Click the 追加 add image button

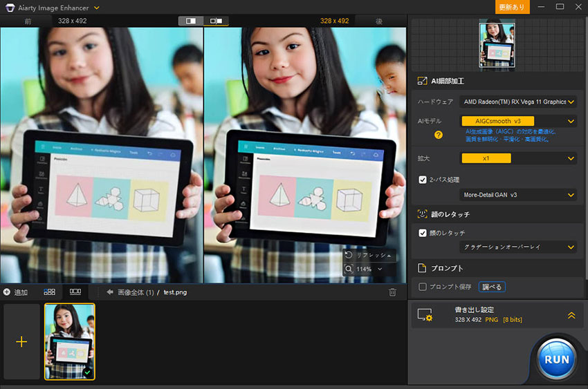pyautogui.click(x=15, y=292)
